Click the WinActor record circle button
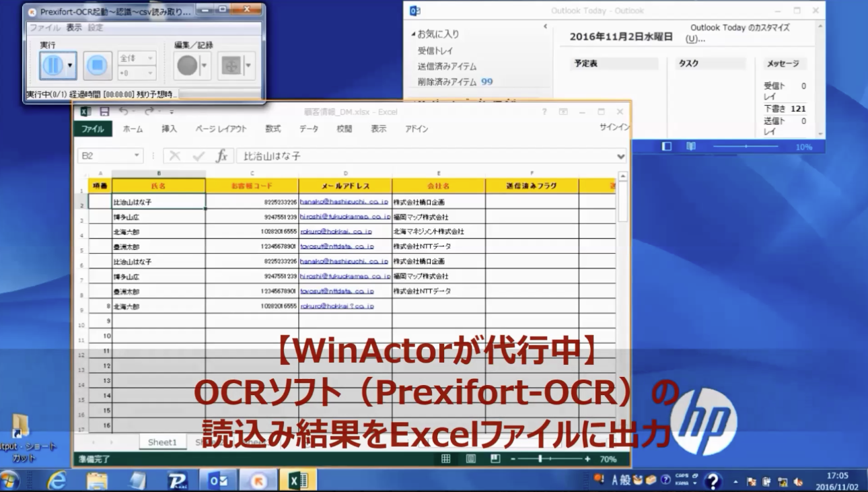 [187, 65]
